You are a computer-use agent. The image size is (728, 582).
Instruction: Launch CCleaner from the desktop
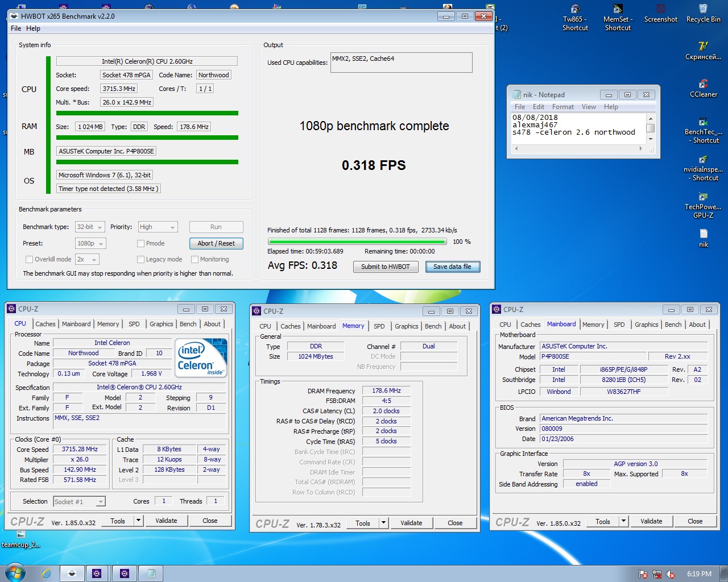pyautogui.click(x=703, y=88)
